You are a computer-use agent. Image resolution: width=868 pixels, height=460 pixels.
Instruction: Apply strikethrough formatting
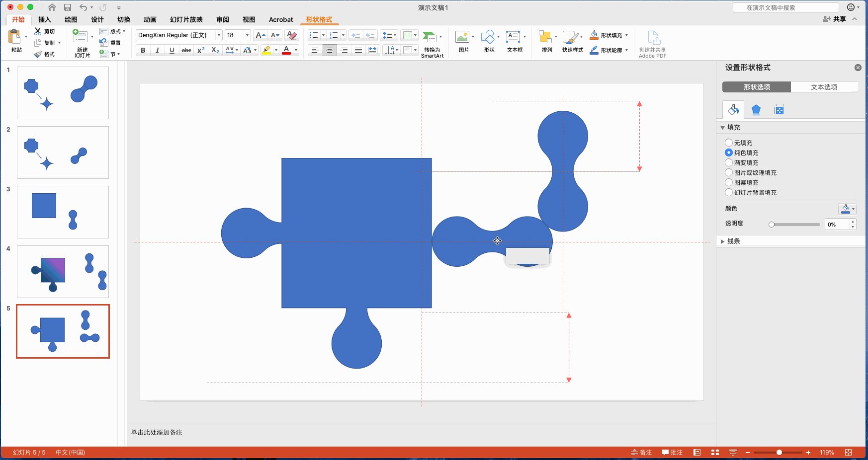[x=186, y=50]
